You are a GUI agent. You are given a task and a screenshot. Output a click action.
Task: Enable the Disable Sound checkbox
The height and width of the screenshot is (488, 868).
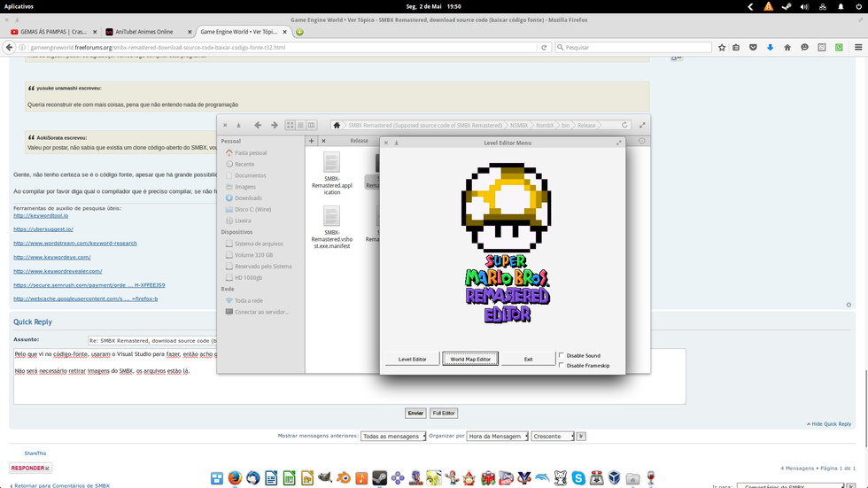(562, 355)
